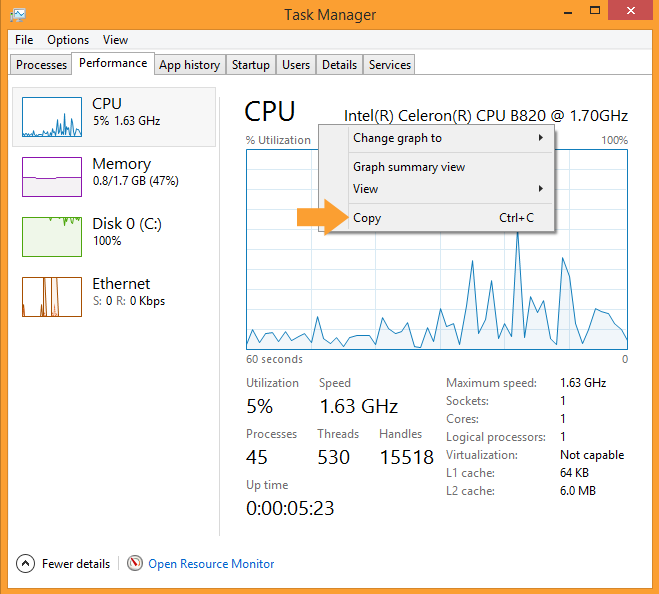Open the File menu

coord(24,40)
